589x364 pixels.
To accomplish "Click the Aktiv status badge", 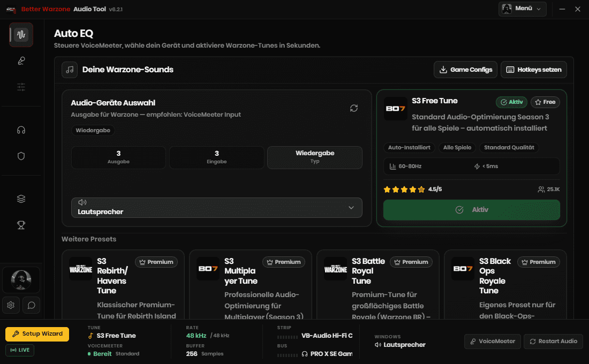I will (511, 102).
